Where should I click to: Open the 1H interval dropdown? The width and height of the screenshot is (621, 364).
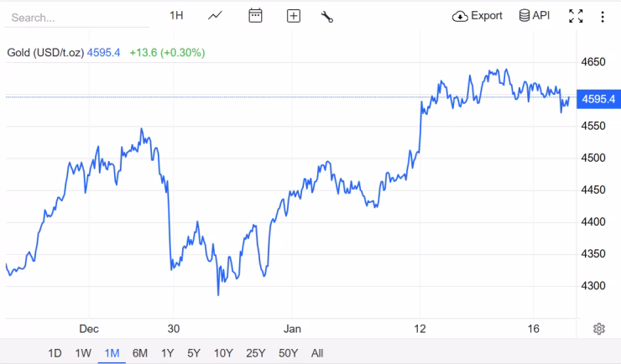coord(176,16)
